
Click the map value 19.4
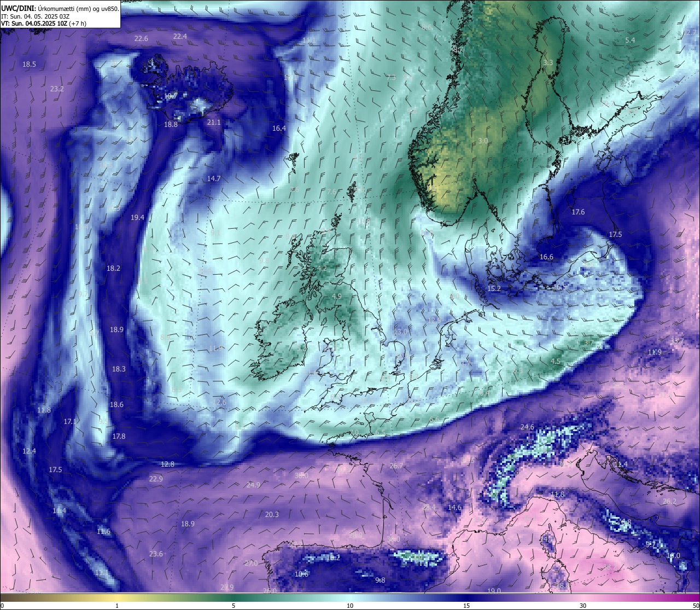[x=138, y=217]
